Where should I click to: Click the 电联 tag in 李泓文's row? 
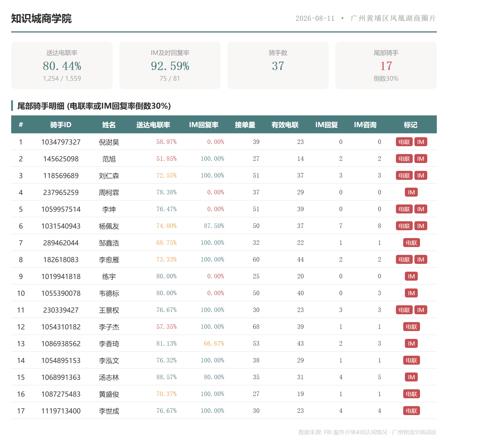(x=411, y=360)
